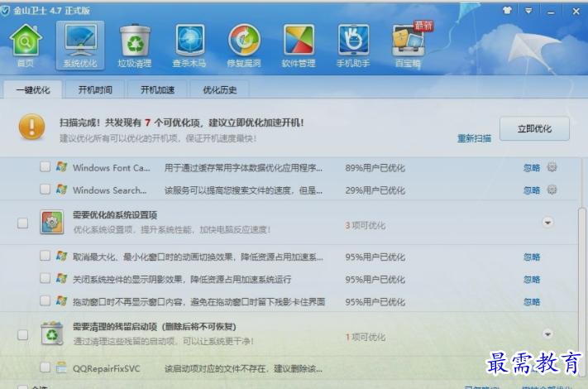The height and width of the screenshot is (389, 588).
Task: Open 垃圾清理 trash cleaning icon
Action: click(x=135, y=46)
